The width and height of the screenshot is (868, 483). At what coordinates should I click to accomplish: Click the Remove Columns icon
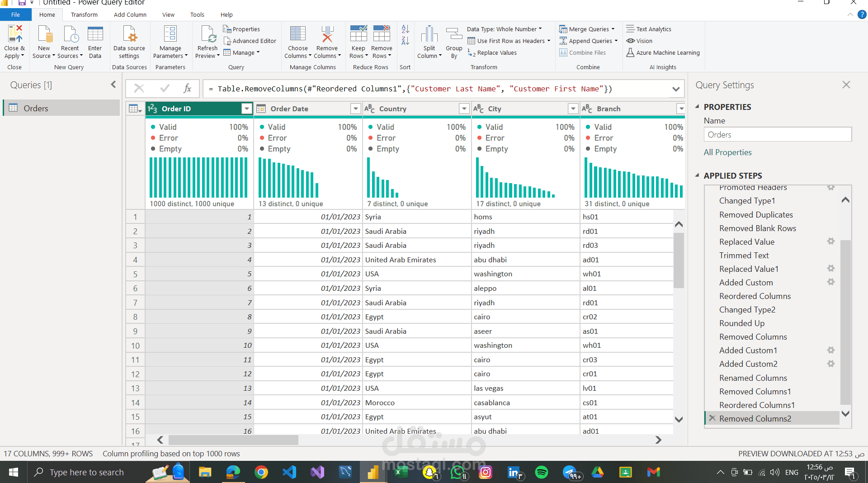(327, 34)
